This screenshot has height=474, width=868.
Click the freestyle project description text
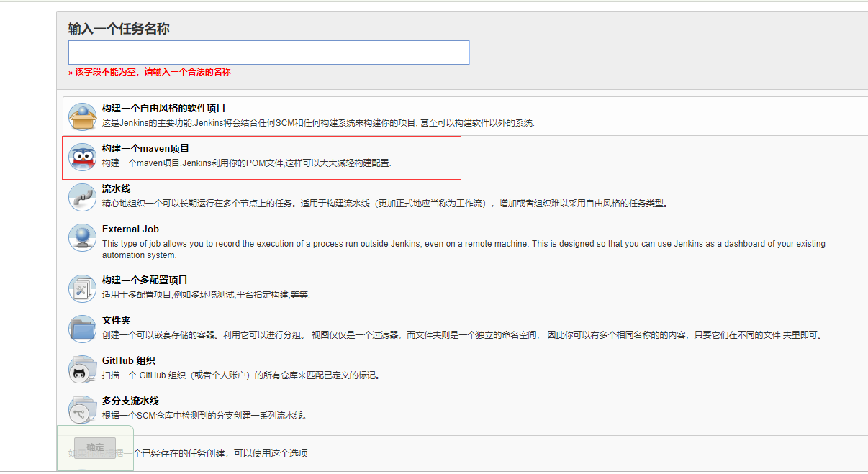click(318, 123)
